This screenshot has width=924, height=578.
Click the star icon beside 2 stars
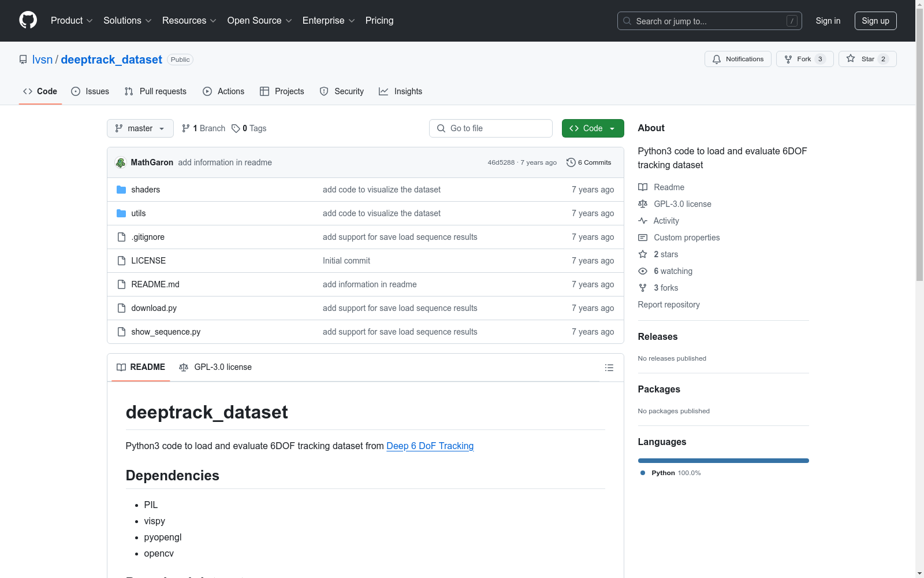[643, 254]
